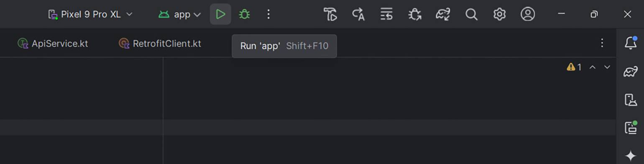The image size is (644, 164).
Task: Open the user account profile icon
Action: 528,14
